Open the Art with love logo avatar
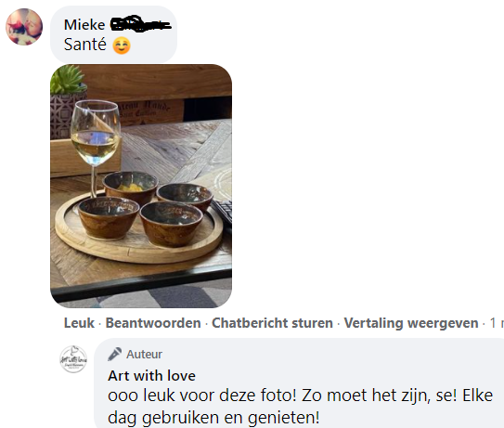504x428 pixels. pyautogui.click(x=73, y=359)
